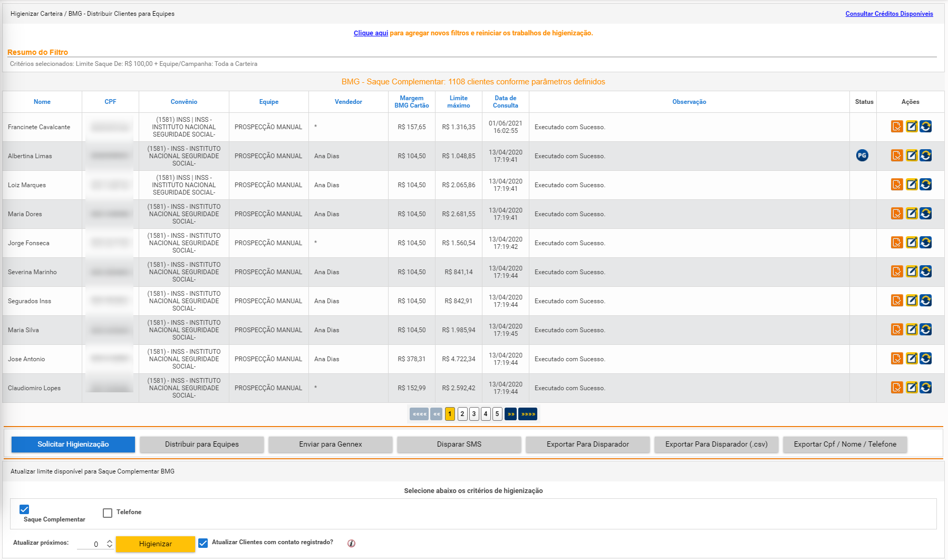Click the previous-page «« pagination button
This screenshot has width=948, height=560.
tap(437, 414)
